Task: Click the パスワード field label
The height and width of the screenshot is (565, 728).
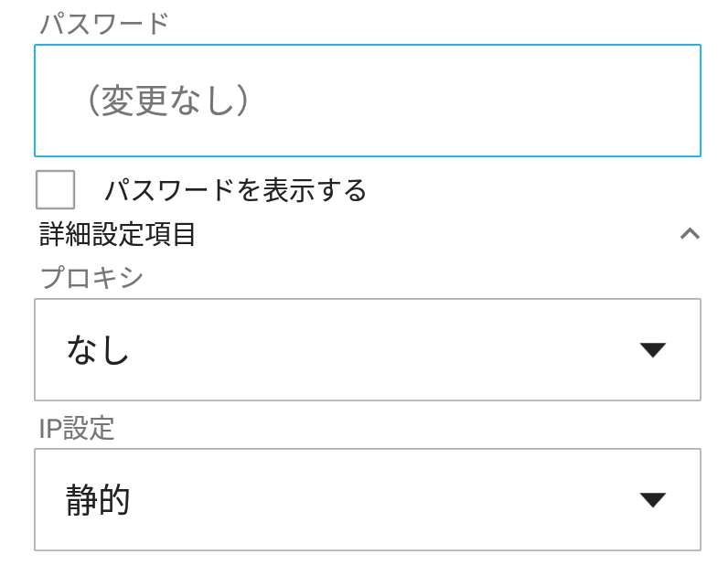Action: click(x=104, y=23)
